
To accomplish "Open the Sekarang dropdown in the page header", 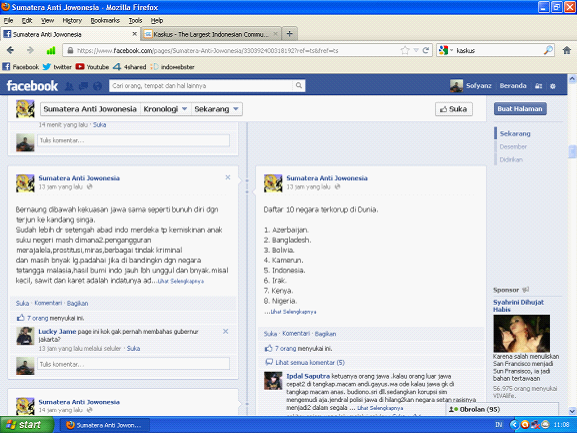I will (217, 109).
